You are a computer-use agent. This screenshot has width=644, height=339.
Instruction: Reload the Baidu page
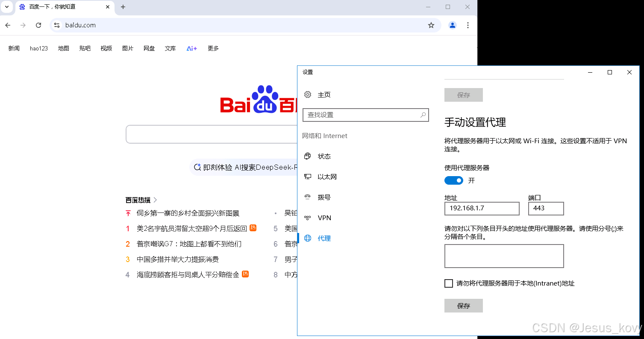tap(38, 25)
